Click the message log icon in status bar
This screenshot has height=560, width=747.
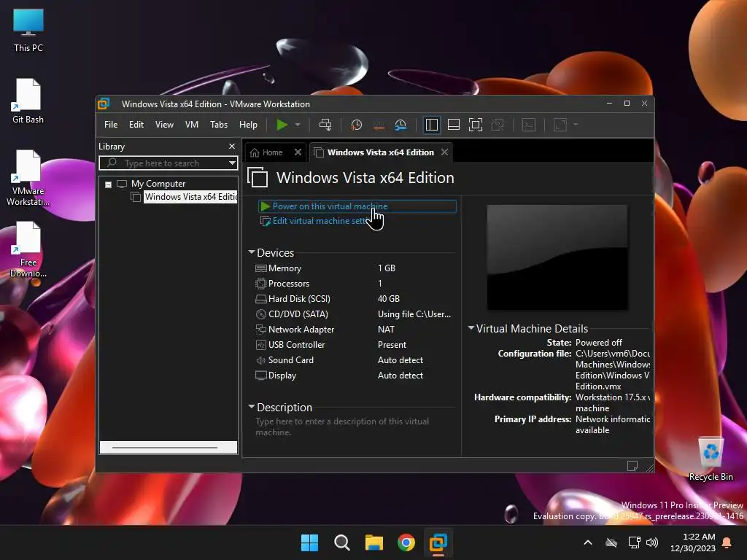[632, 466]
